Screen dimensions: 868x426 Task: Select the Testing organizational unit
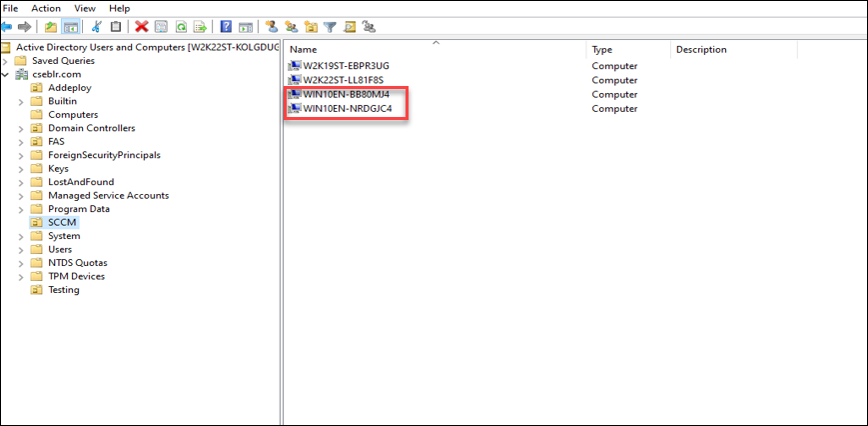(x=64, y=290)
